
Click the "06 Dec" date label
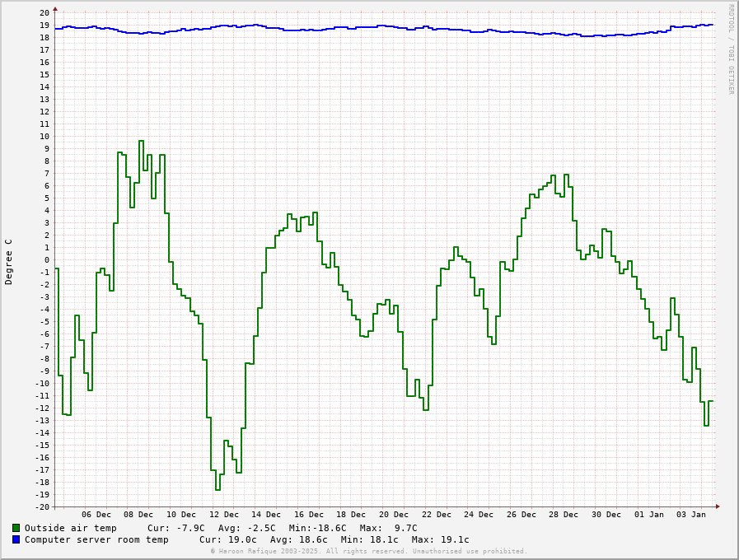96,515
